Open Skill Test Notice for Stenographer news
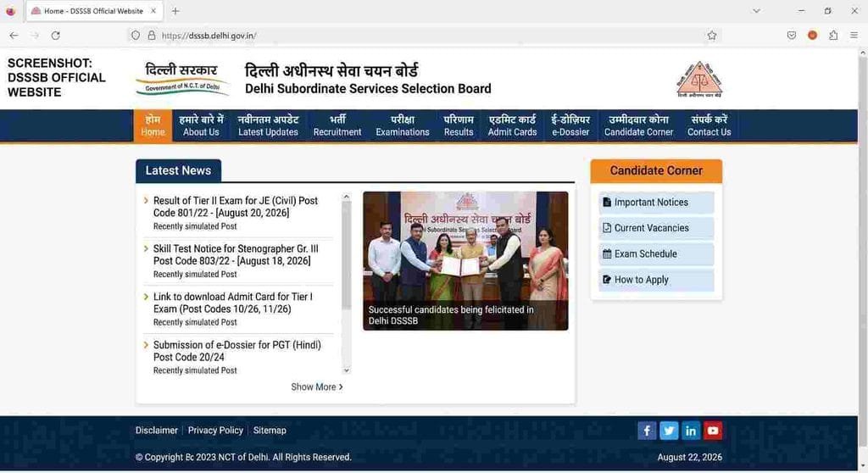The image size is (868, 473). (x=236, y=255)
